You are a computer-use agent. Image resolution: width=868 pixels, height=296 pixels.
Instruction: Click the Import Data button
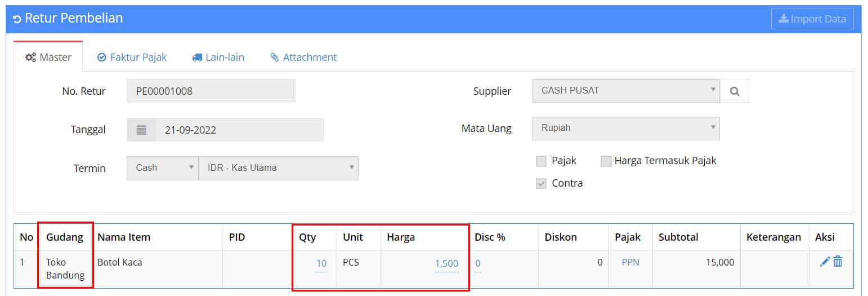(x=812, y=19)
